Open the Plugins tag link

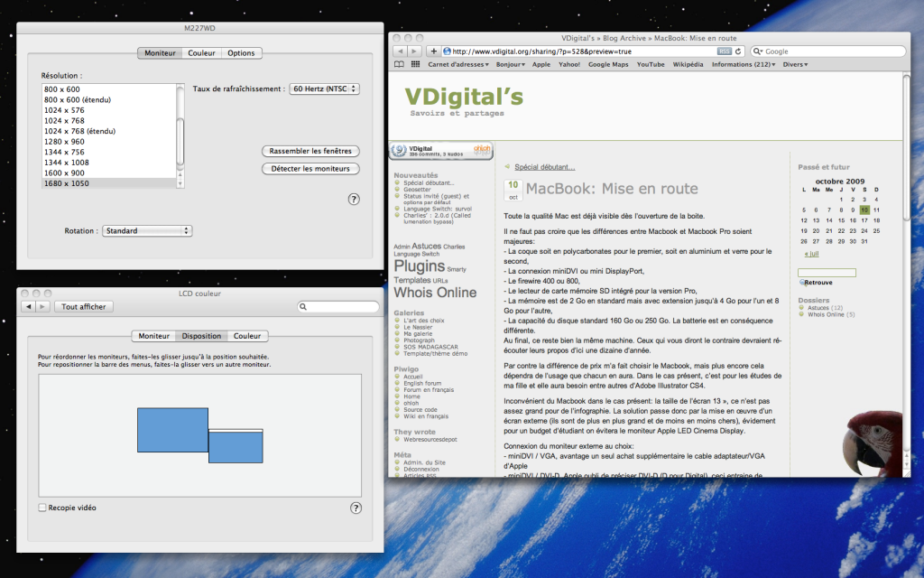tap(419, 266)
